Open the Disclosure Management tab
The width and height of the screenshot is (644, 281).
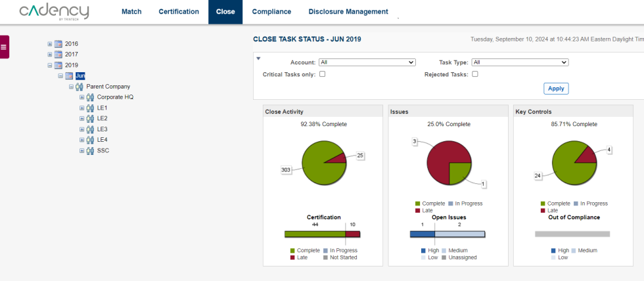(x=348, y=12)
